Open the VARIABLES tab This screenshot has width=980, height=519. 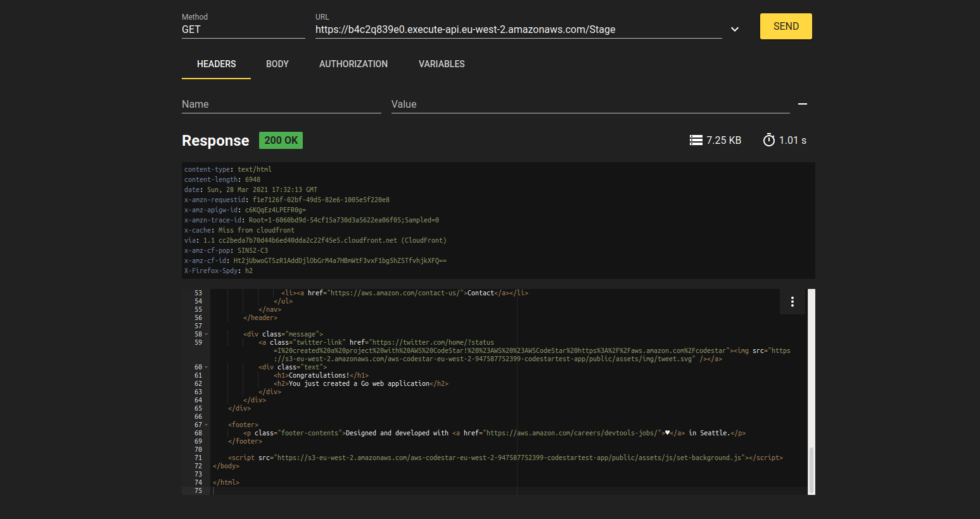click(x=442, y=64)
